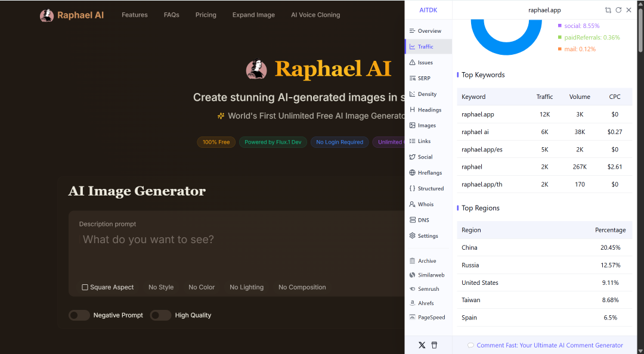This screenshot has height=354, width=644.
Task: Open the Pricing nav item
Action: [206, 15]
